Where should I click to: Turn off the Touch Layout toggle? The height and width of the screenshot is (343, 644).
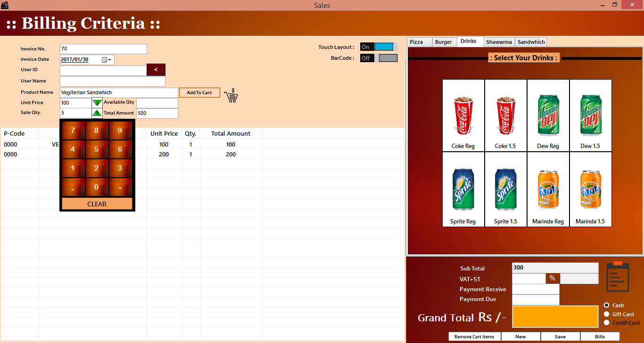click(384, 46)
